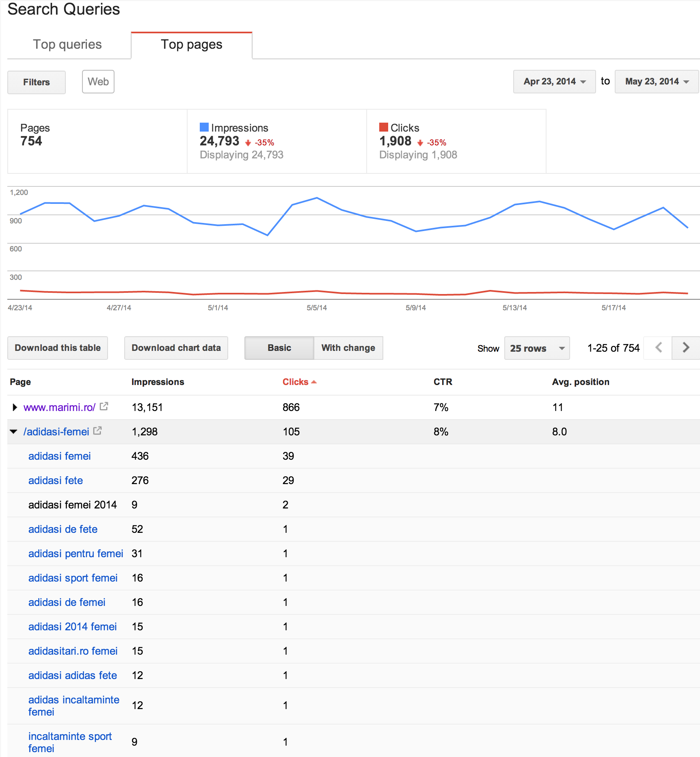Open end date May 23, 2014 picker
The width and height of the screenshot is (700, 757).
coord(656,82)
